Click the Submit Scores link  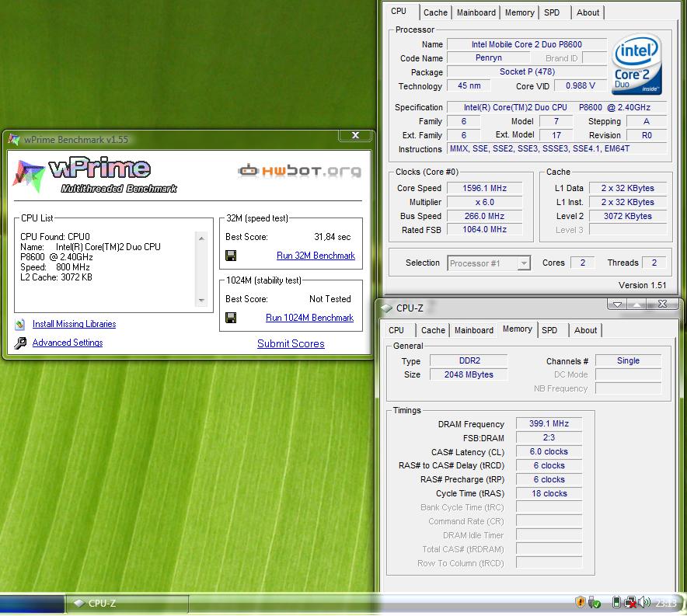click(x=291, y=343)
